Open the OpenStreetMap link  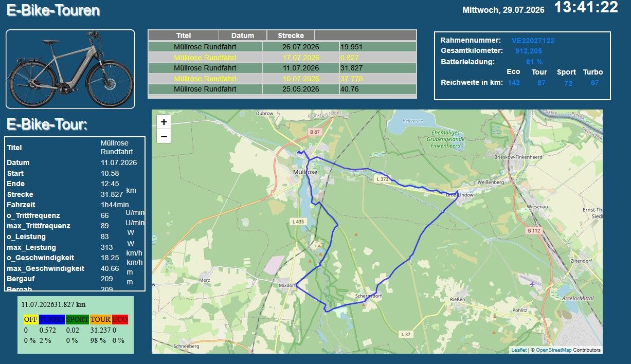pos(553,350)
